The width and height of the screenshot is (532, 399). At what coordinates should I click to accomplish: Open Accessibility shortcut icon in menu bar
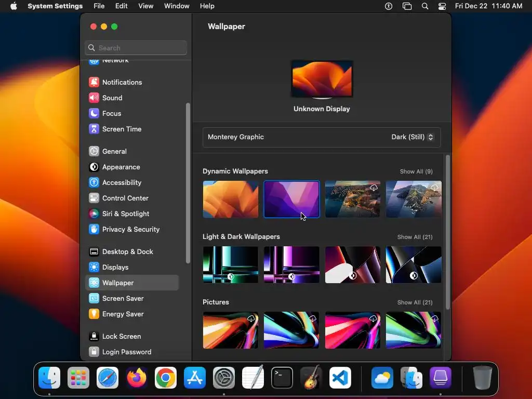point(389,6)
